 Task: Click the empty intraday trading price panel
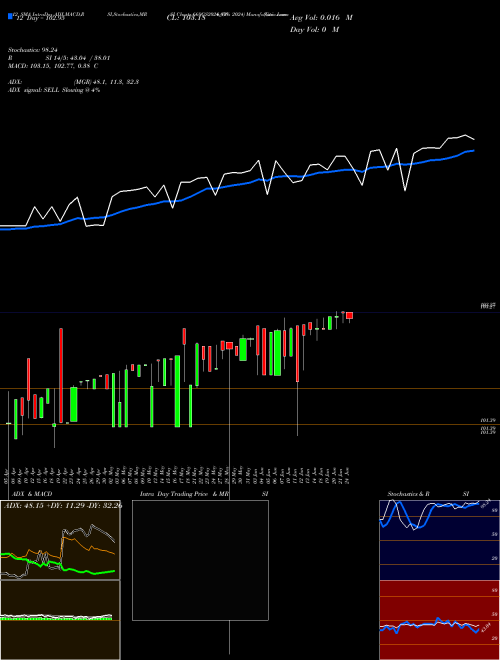tap(200, 560)
